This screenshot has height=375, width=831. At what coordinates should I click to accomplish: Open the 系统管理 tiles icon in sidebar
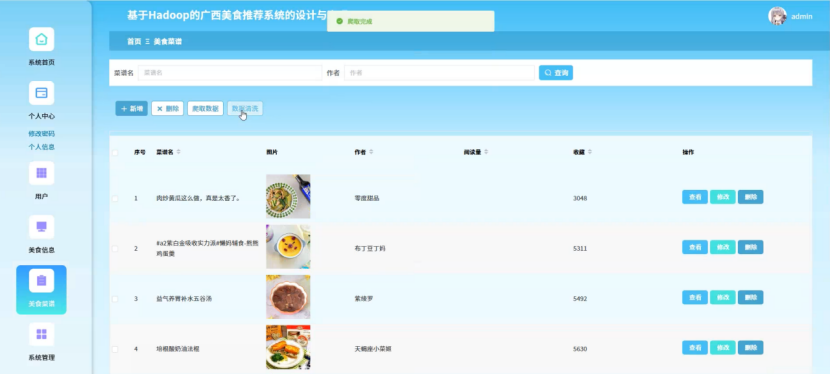click(x=41, y=334)
